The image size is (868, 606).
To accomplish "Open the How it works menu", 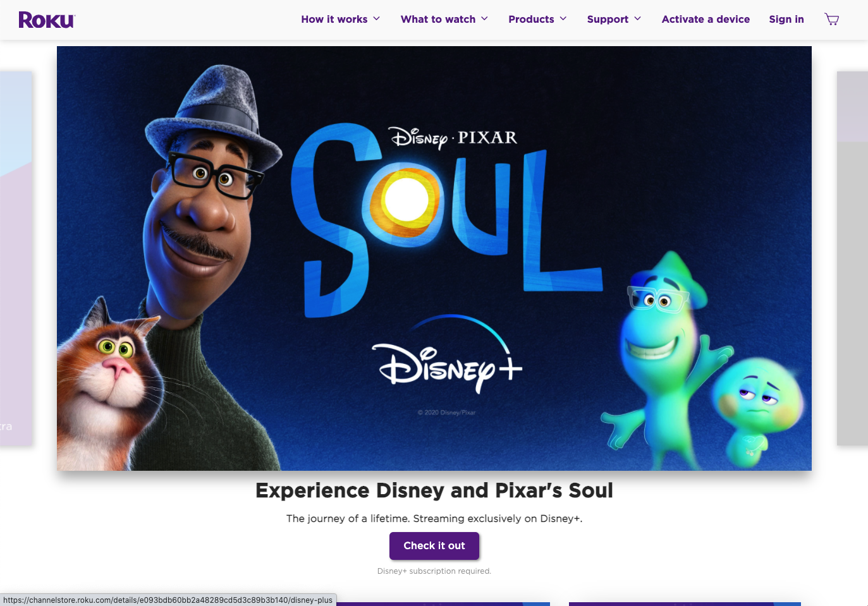I will tap(334, 20).
